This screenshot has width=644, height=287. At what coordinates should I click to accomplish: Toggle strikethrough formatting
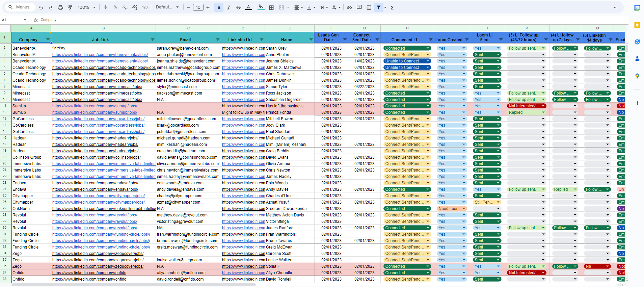coord(238,7)
